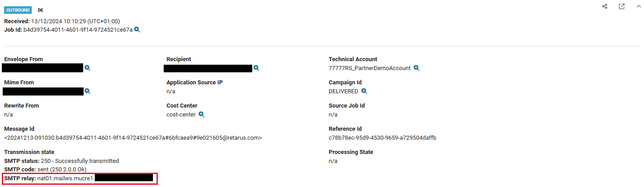Viewport: 644px width, 187px height.
Task: Click the 77777RS_PartnerDemoAccount account name
Action: (x=369, y=68)
